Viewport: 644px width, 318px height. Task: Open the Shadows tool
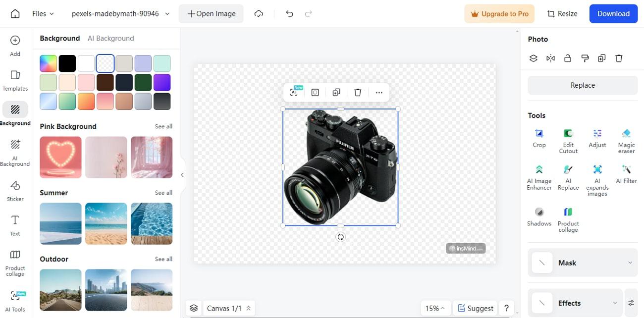539,216
